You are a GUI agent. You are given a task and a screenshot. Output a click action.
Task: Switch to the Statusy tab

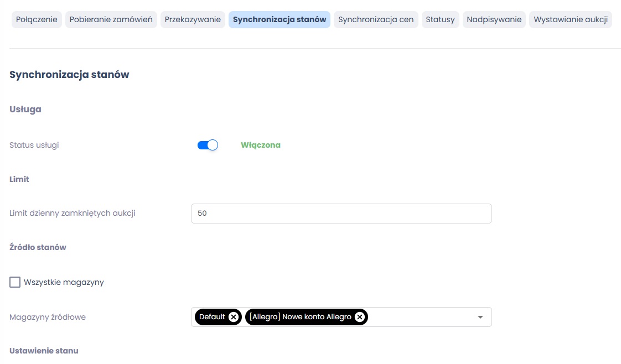pos(440,19)
